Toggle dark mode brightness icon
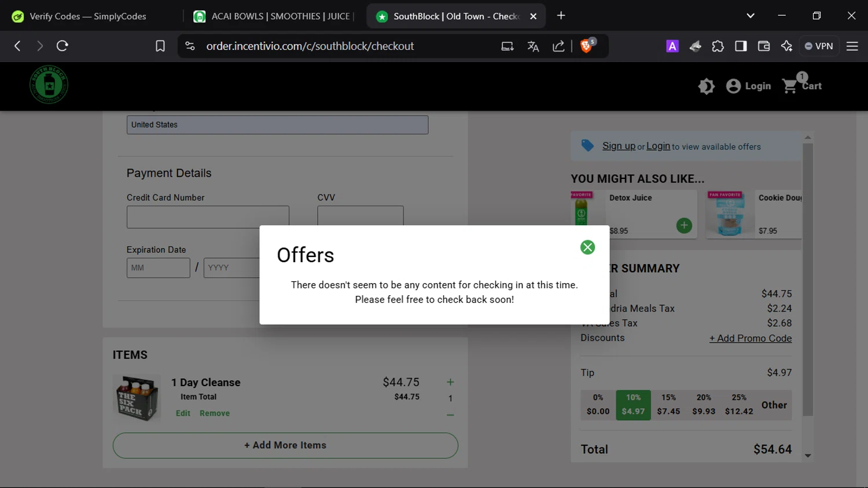The width and height of the screenshot is (868, 488). 706,86
